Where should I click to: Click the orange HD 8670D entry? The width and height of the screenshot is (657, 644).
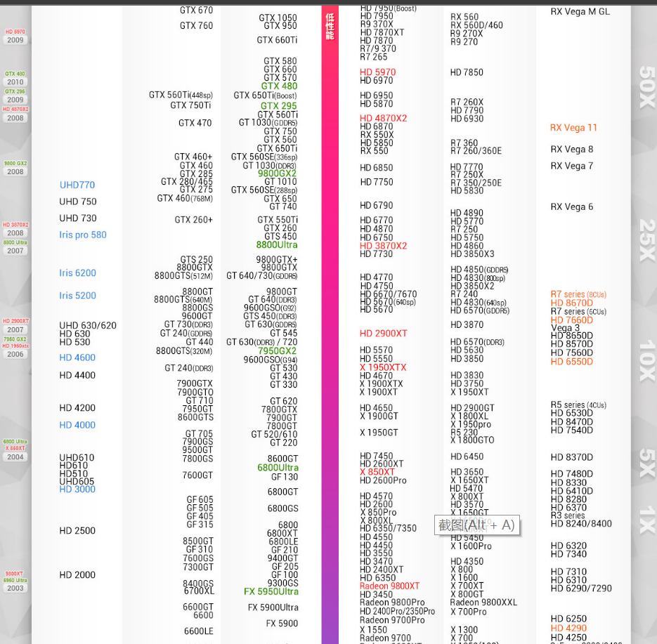coord(571,303)
